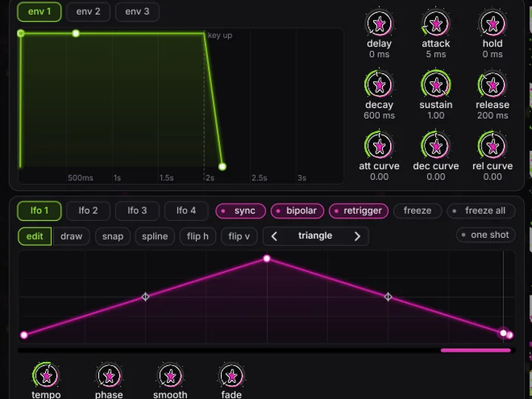This screenshot has width=532, height=399.
Task: Toggle the sync option
Action: coord(241,211)
